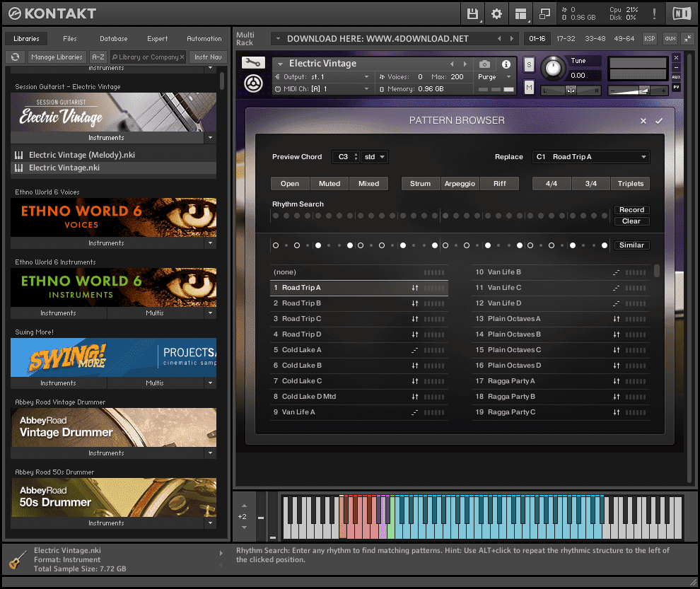Click the Kontakt instrument logo icon

coord(253,83)
